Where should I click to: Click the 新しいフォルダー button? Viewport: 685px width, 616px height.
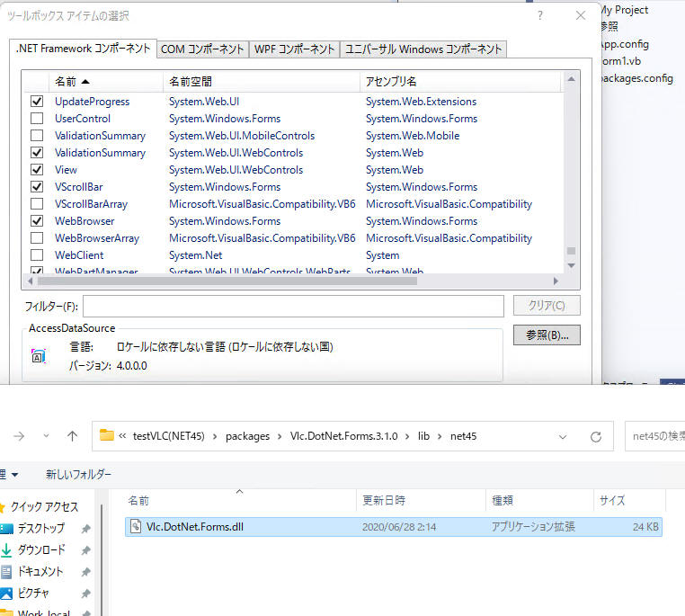pyautogui.click(x=79, y=474)
